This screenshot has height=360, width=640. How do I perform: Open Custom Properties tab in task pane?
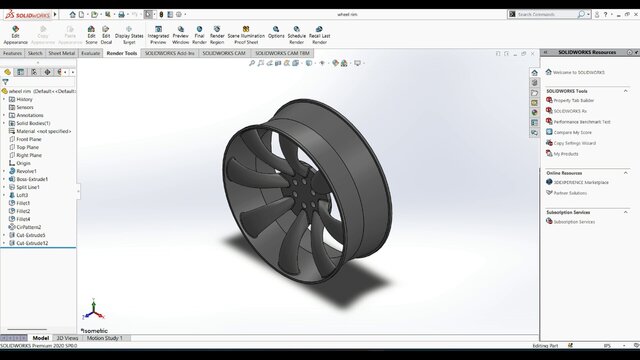pyautogui.click(x=534, y=123)
